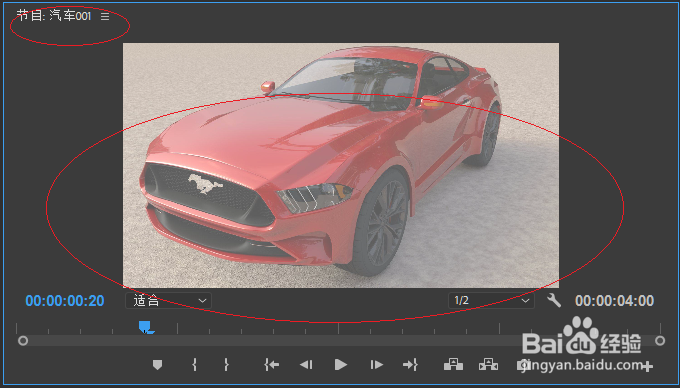Open the 适合 zoom level dropdown

pyautogui.click(x=168, y=300)
